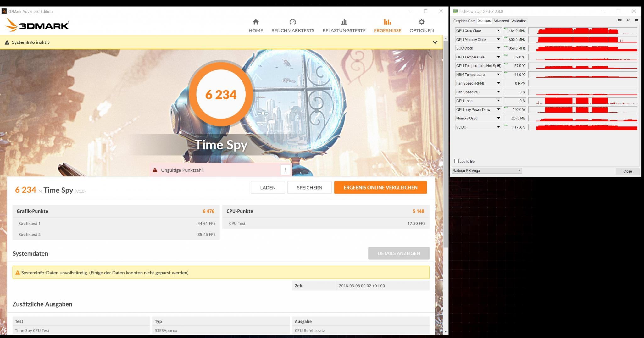This screenshot has width=644, height=338.
Task: Click the 1484.0 MHz core clock value
Action: 515,30
